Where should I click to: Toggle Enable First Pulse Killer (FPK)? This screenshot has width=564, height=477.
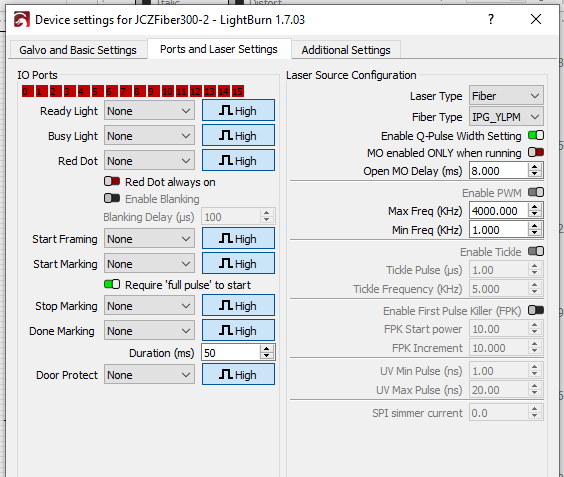click(x=536, y=310)
